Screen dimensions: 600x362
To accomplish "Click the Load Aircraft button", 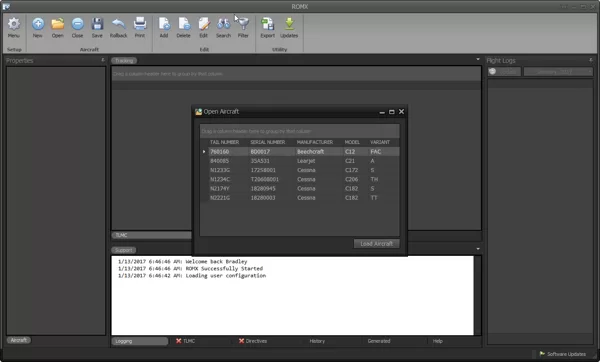I will pos(377,244).
